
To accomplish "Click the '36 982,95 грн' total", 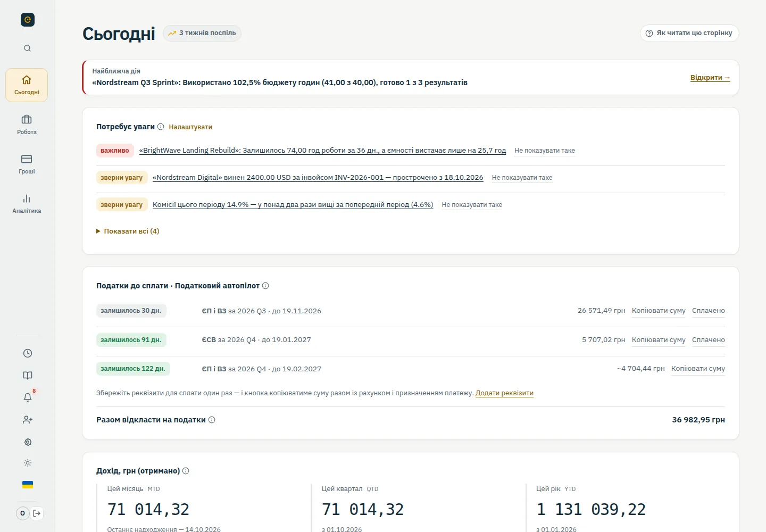I will 698,420.
